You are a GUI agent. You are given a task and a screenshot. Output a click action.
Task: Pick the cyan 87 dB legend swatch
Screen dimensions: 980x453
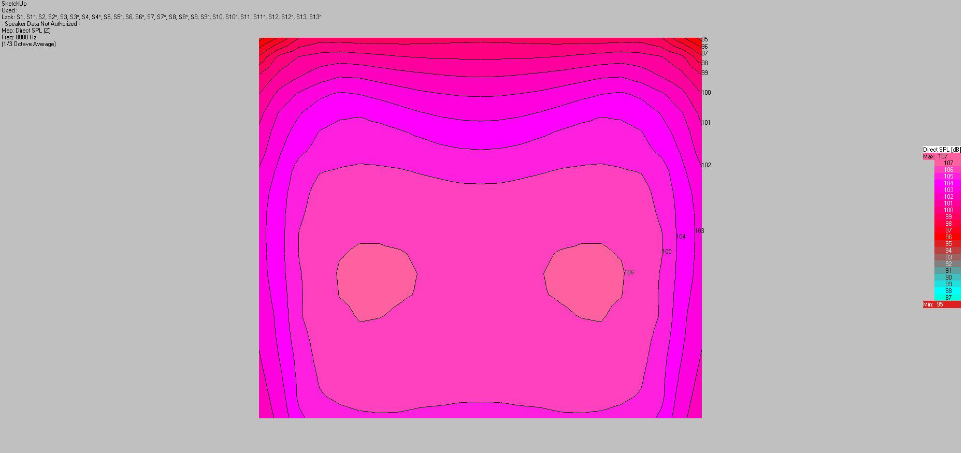(948, 297)
